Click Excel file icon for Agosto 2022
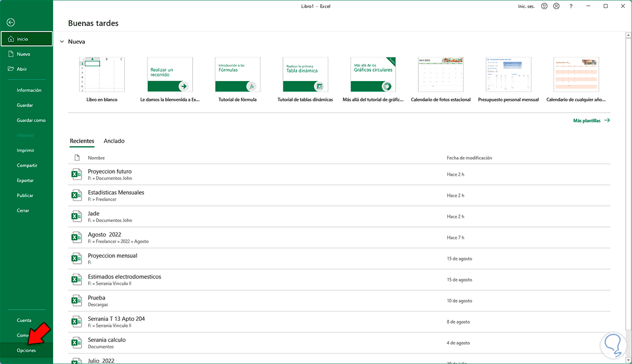 click(76, 238)
